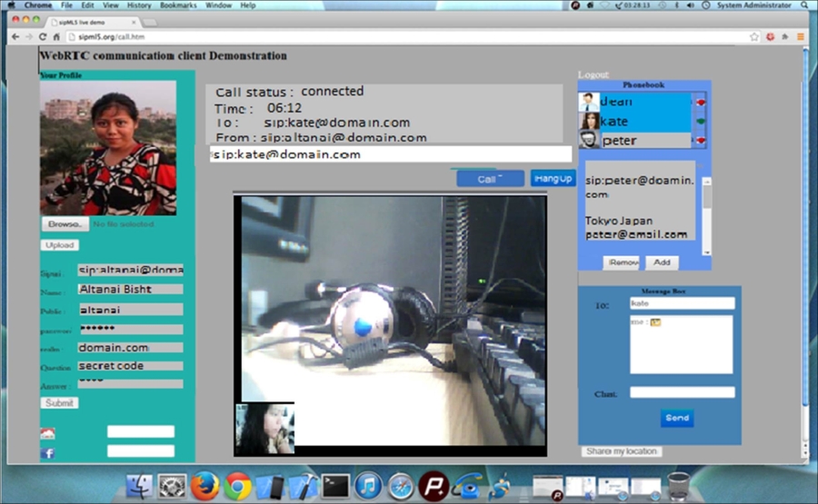
Task: Send the chat message
Action: point(677,418)
